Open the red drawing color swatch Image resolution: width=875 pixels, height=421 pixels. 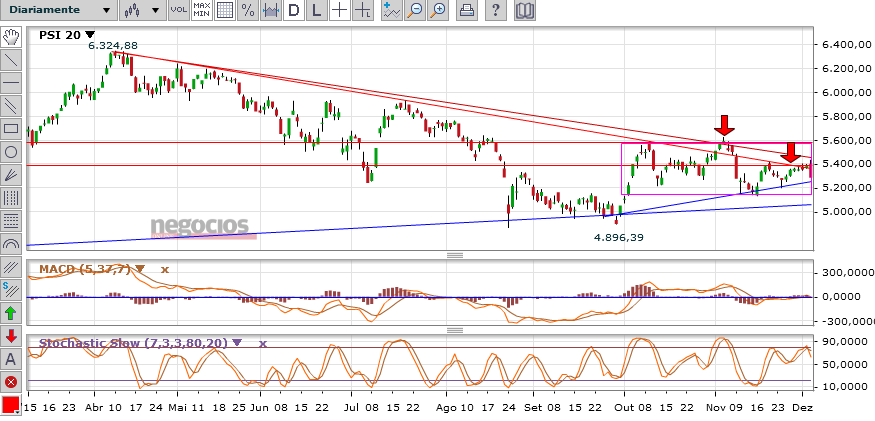tap(11, 405)
